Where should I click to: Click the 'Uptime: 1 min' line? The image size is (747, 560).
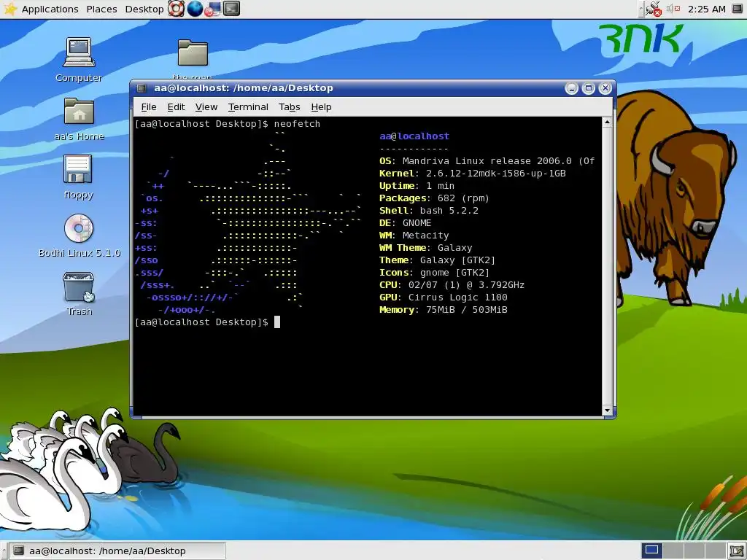[x=417, y=186]
